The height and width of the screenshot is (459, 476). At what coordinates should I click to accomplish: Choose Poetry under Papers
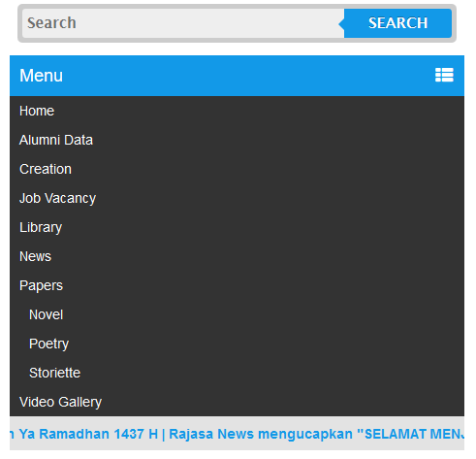click(237, 344)
